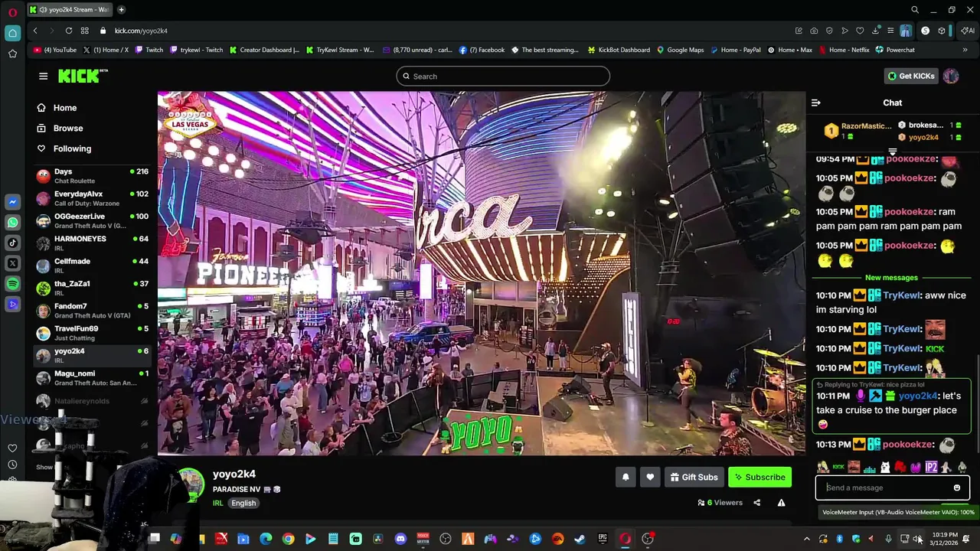Open YouTube bookmark
Screen dimensions: 980x551
(x=55, y=50)
